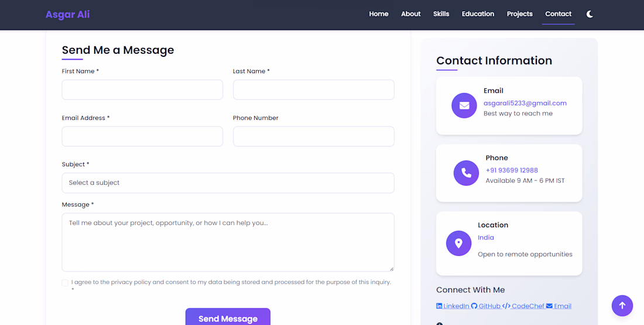The height and width of the screenshot is (325, 644).
Task: Open the About section from navbar
Action: (411, 14)
